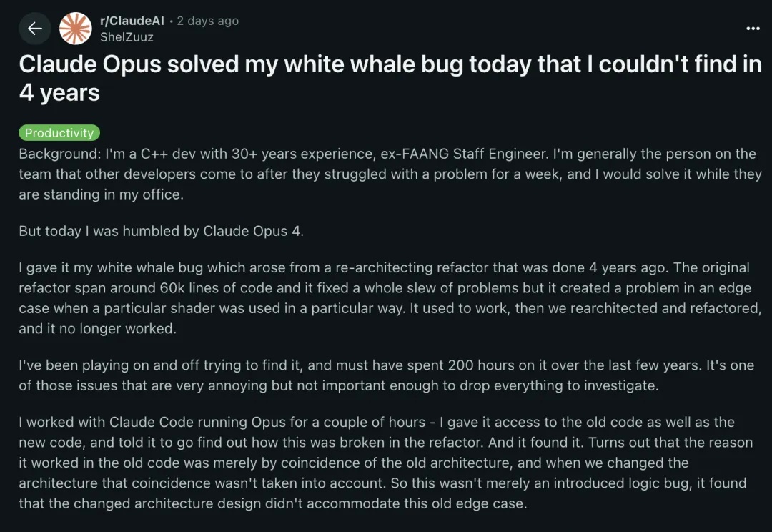
Task: Click the line mentioning 'spent 200 hours'
Action: pos(386,365)
